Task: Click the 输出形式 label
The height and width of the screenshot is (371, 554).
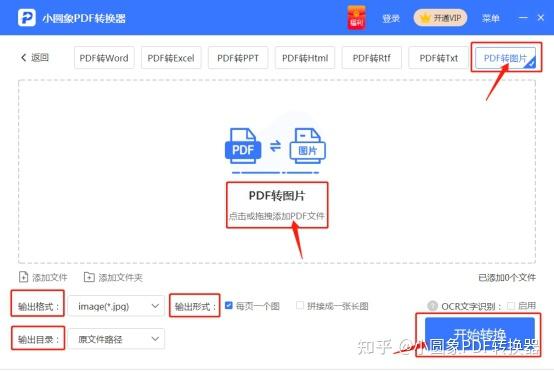Action: [195, 306]
